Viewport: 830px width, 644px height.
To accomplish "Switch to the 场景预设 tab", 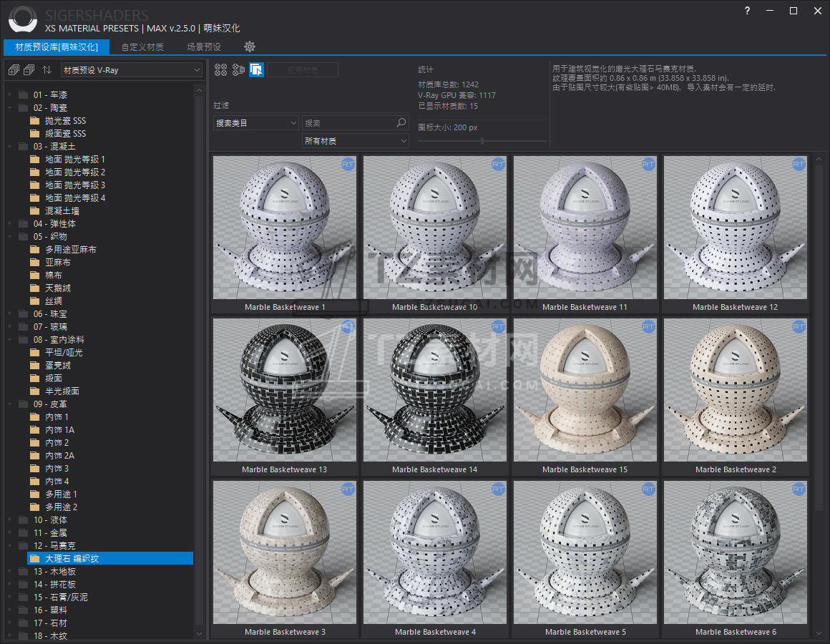I will pos(204,47).
